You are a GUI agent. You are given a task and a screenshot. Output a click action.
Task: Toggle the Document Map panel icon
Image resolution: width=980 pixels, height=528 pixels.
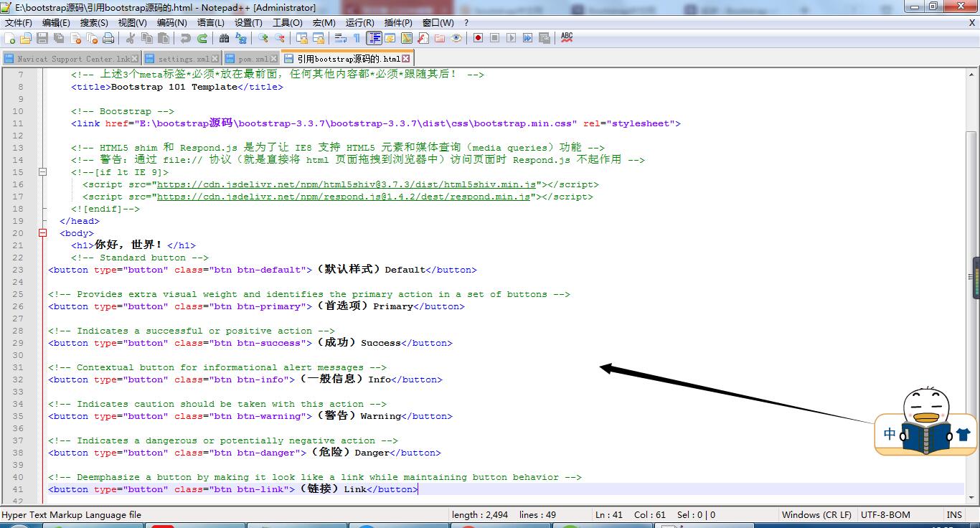407,38
